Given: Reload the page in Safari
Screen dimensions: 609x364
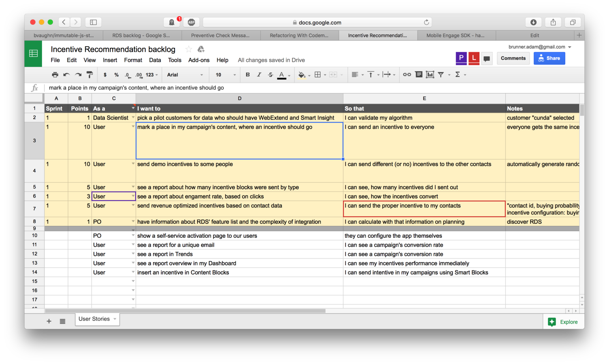Looking at the screenshot, I should tap(426, 22).
